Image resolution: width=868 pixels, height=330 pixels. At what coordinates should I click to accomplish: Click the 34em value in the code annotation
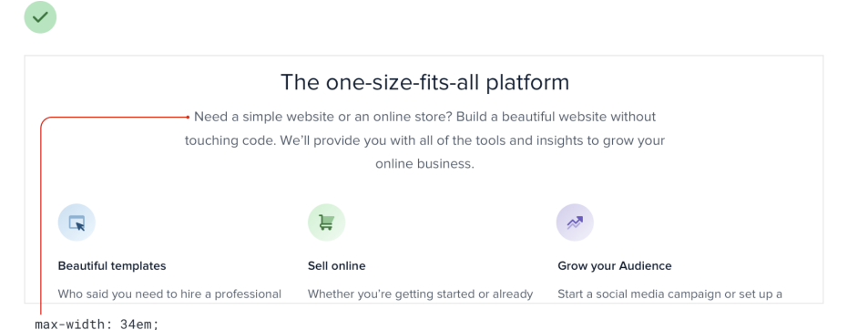point(137,324)
